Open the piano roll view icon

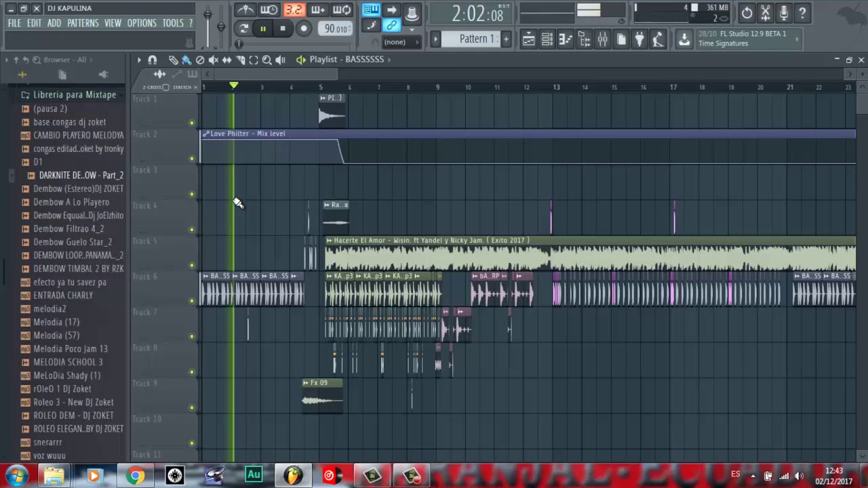click(565, 39)
